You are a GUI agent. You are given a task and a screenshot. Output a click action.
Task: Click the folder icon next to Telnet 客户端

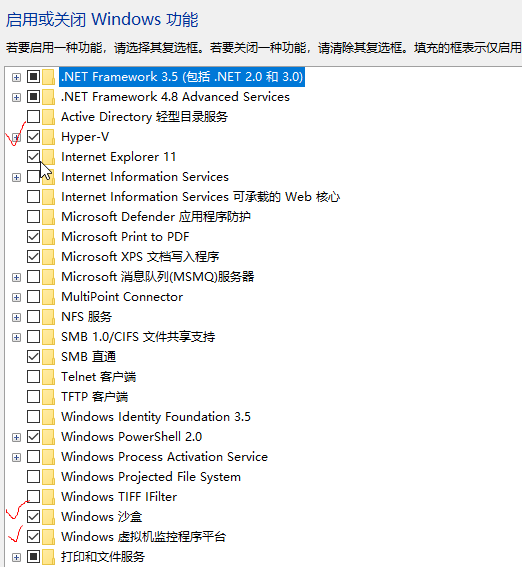pyautogui.click(x=48, y=376)
